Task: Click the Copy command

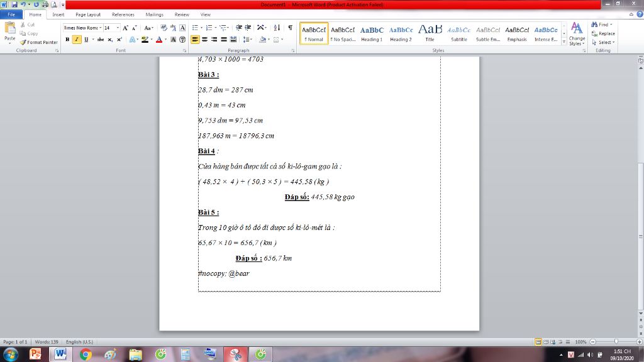Action: click(29, 34)
